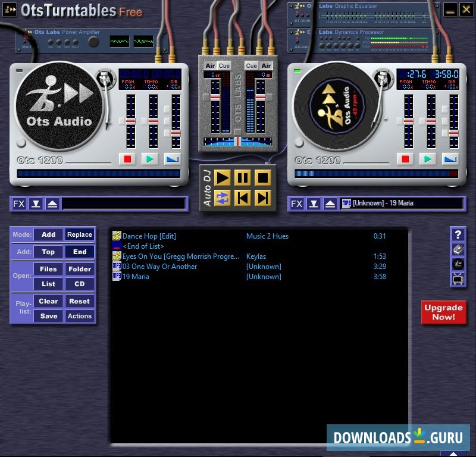Choose Add position End

[x=80, y=252]
